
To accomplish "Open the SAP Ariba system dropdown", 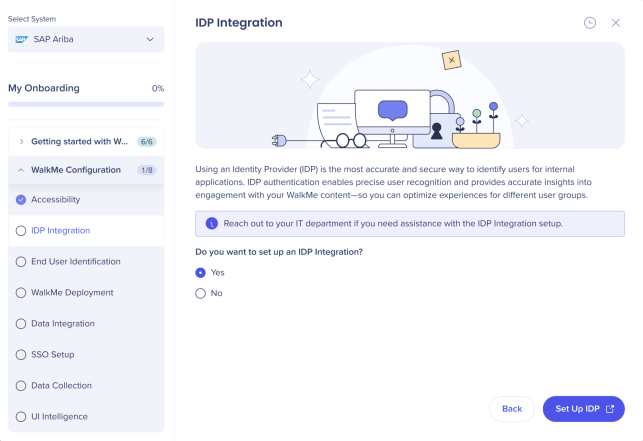I will (x=86, y=39).
